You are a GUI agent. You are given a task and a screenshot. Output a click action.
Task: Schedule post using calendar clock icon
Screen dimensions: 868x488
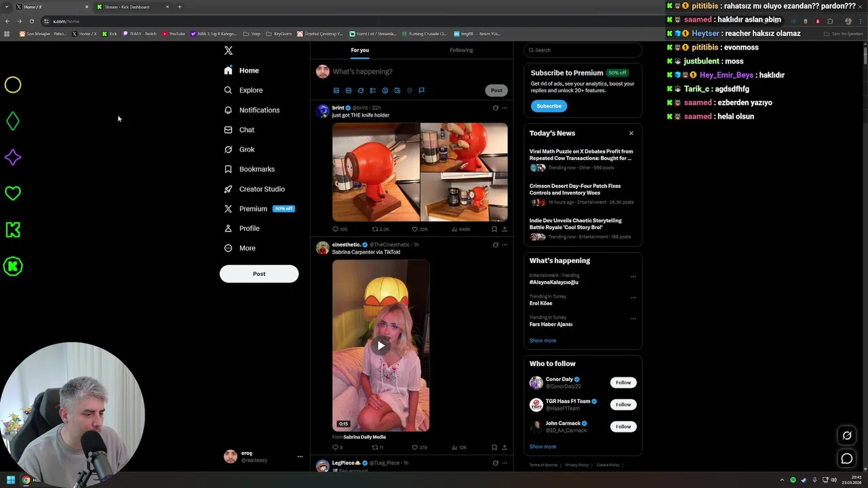point(397,90)
